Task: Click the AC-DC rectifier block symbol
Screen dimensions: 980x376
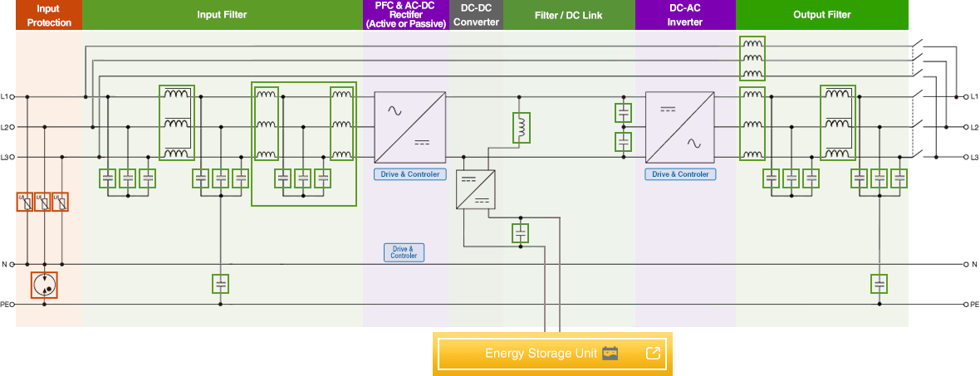Action: [409, 126]
